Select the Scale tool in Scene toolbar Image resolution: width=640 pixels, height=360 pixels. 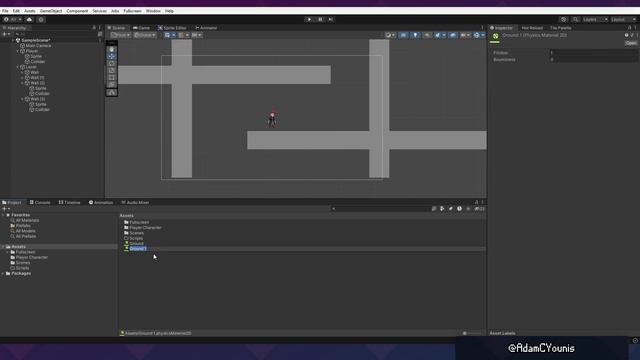tap(111, 70)
